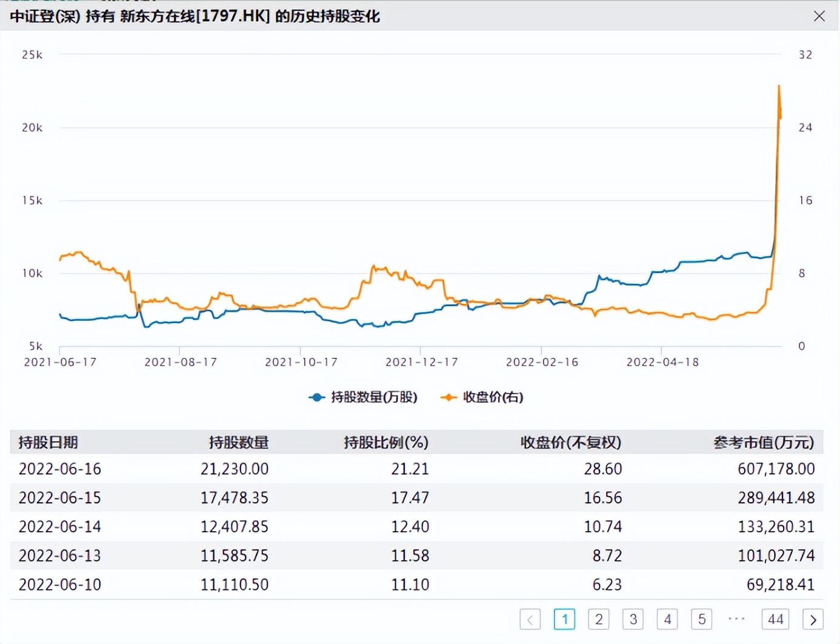Click closing price 16.56

click(603, 498)
